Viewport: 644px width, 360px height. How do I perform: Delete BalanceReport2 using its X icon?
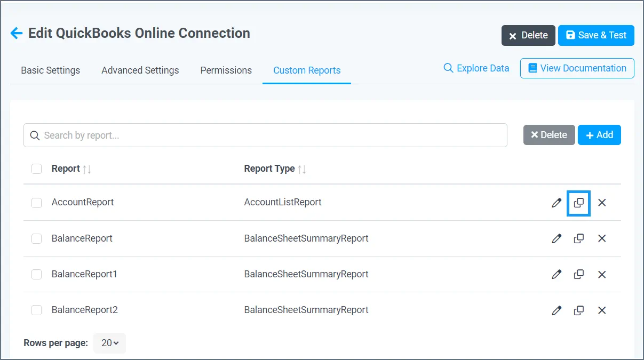[x=602, y=310]
